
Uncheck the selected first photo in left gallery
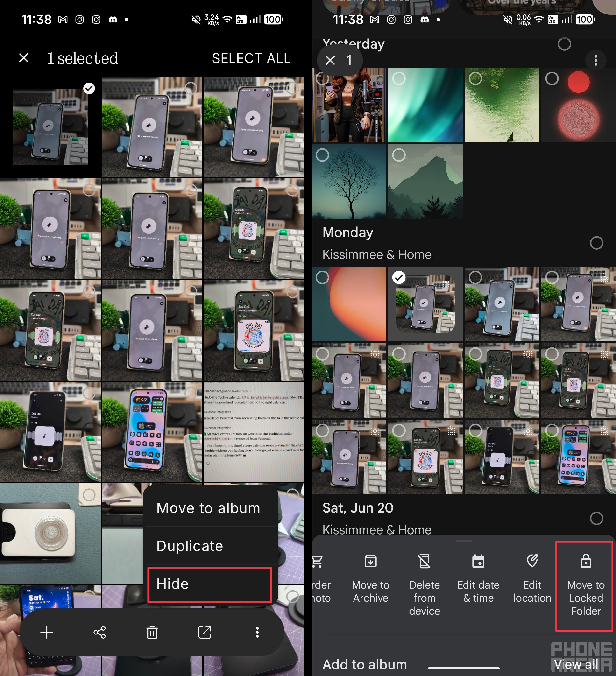[89, 88]
